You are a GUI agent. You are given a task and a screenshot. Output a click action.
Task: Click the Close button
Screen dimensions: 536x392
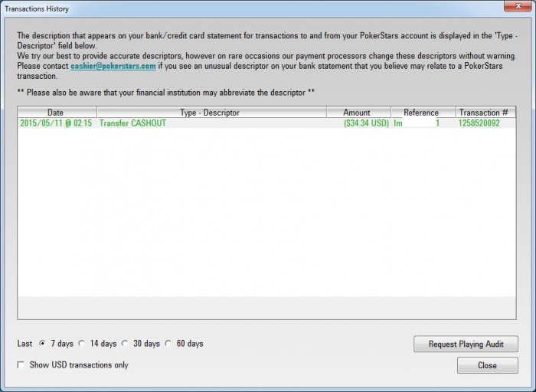(488, 365)
